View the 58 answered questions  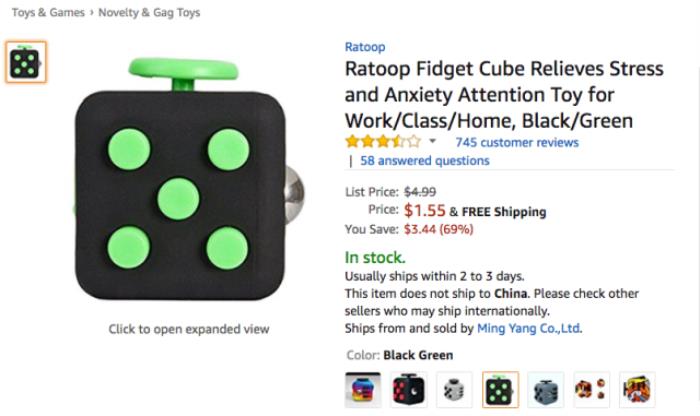(x=425, y=161)
